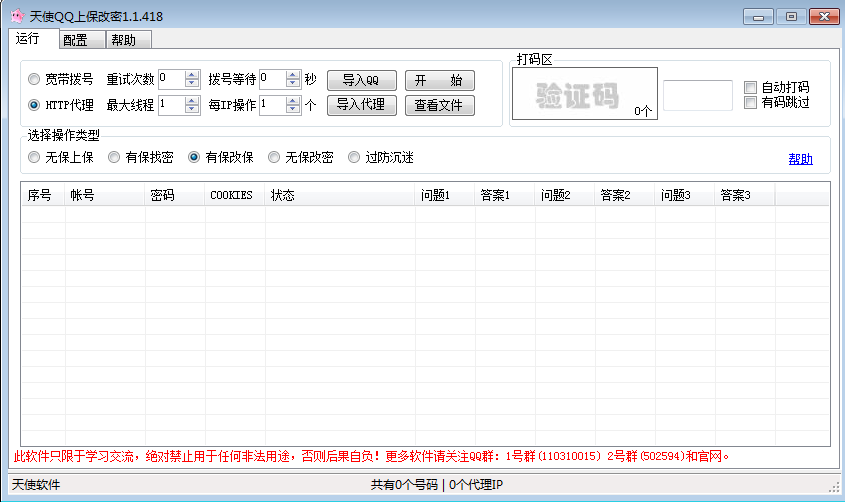Select the 宽带拔号 radio option
The width and height of the screenshot is (845, 502).
(34, 80)
